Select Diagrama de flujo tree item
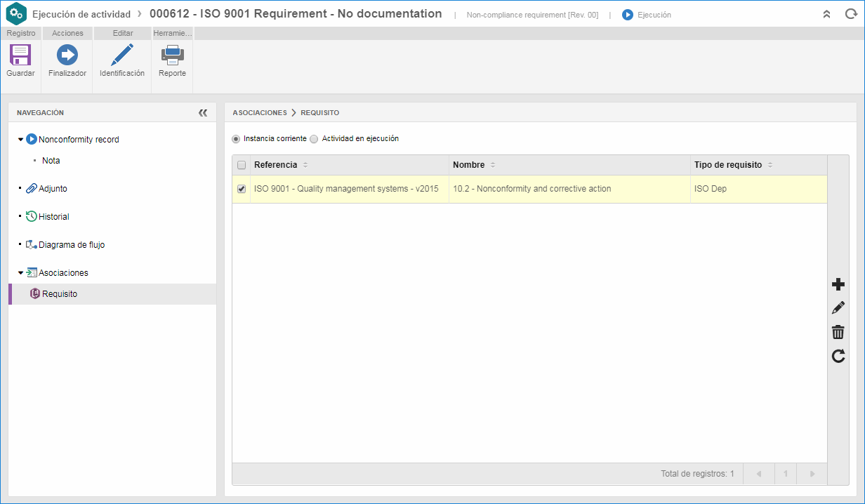Screen dimensions: 865x504 (x=72, y=245)
